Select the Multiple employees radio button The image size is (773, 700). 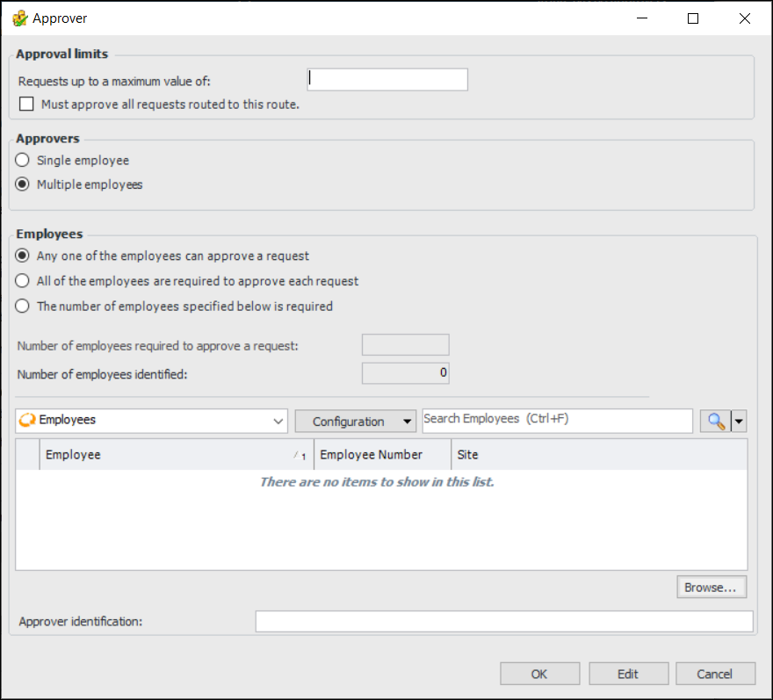pyautogui.click(x=22, y=184)
